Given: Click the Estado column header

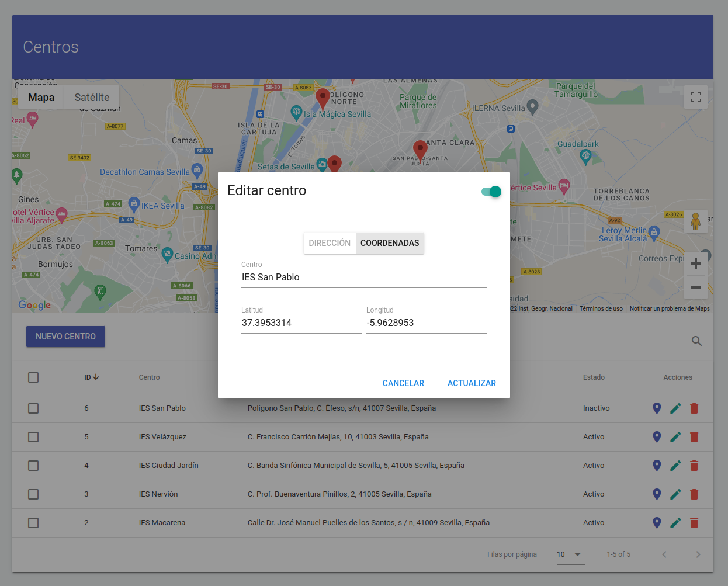Looking at the screenshot, I should (594, 377).
